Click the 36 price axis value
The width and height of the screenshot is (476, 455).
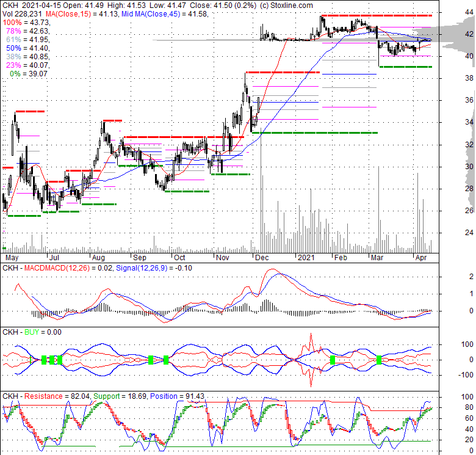tap(469, 100)
